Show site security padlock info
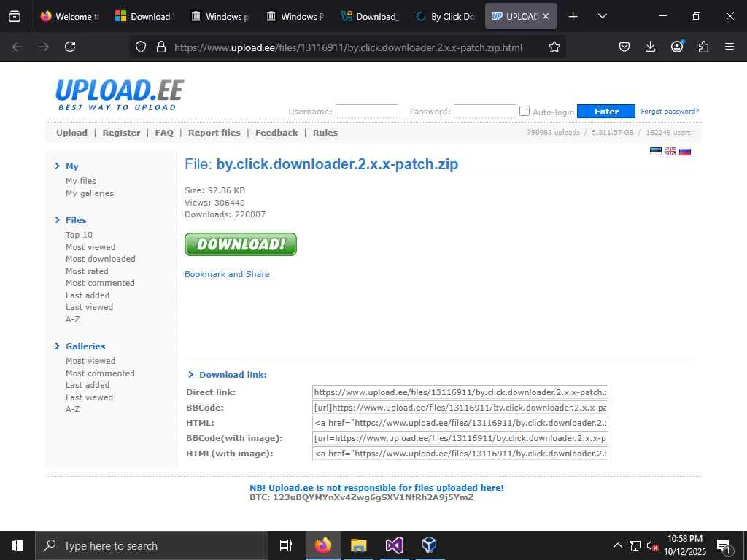 tap(161, 47)
